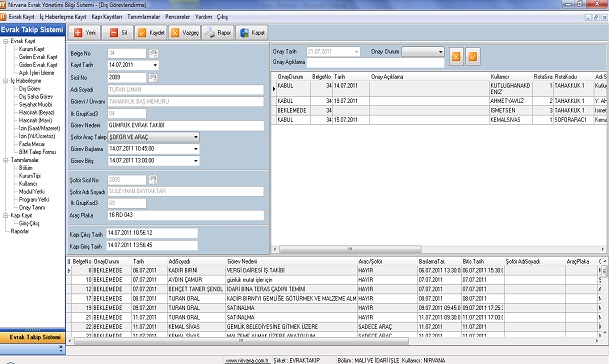
Task: Select row with AYDIN ÇAMUR in bottom grid
Action: 335,280
